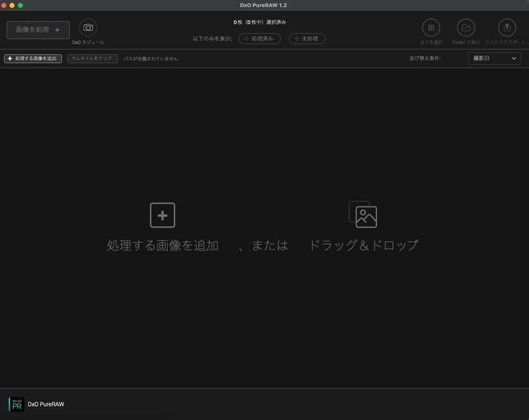Viewport: 529px width, 420px height.
Task: Click the DxO PureRAW label at bottom
Action: pyautogui.click(x=46, y=404)
